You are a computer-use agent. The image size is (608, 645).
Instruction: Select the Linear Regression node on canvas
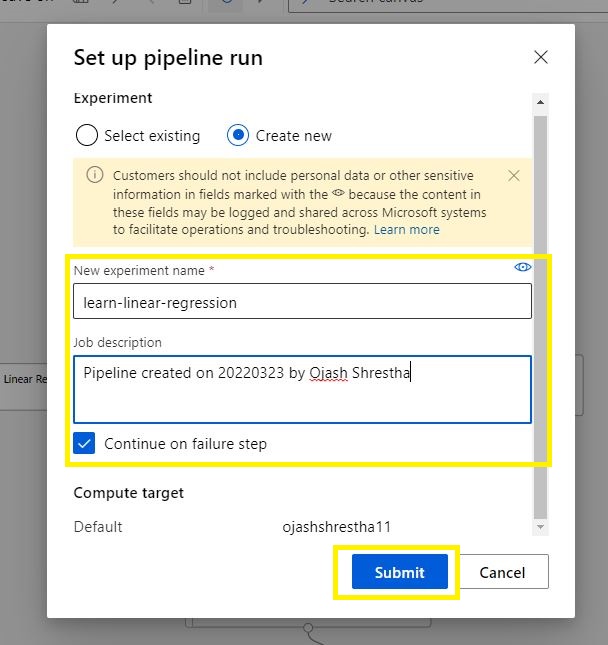click(20, 379)
